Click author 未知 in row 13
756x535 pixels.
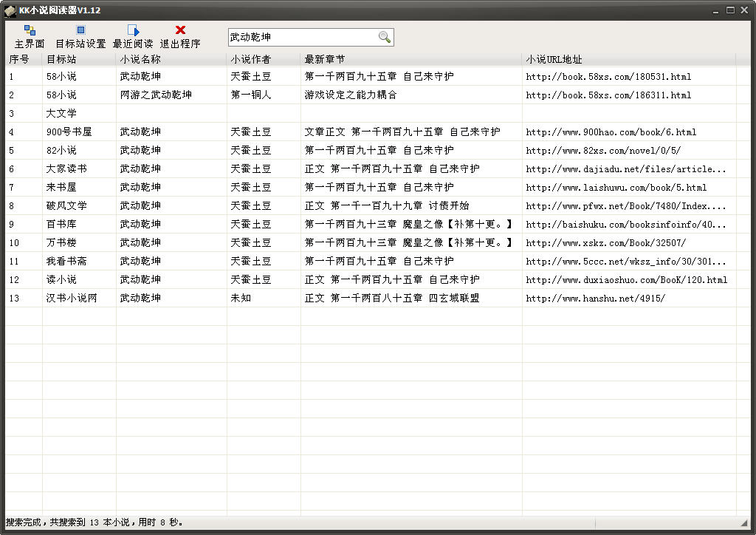241,298
